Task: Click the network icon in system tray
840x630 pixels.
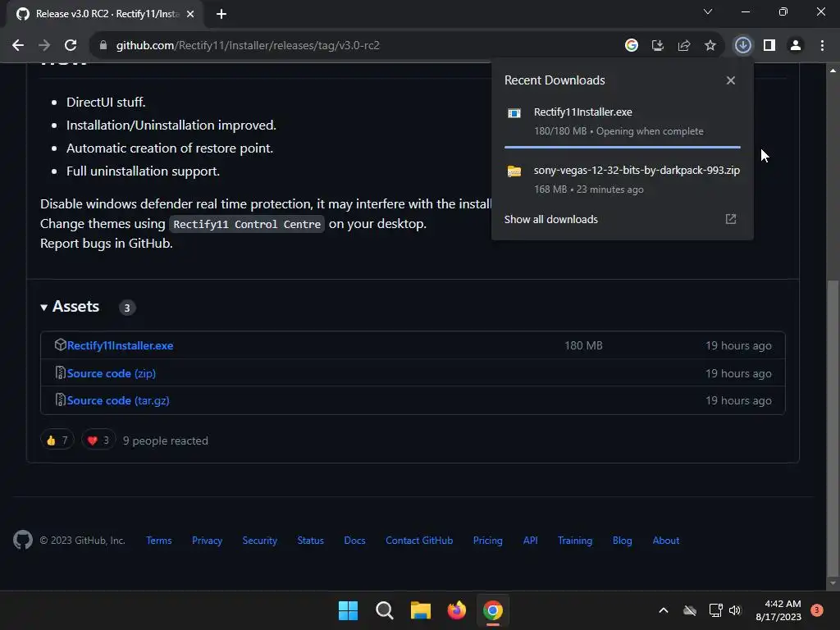Action: (715, 610)
